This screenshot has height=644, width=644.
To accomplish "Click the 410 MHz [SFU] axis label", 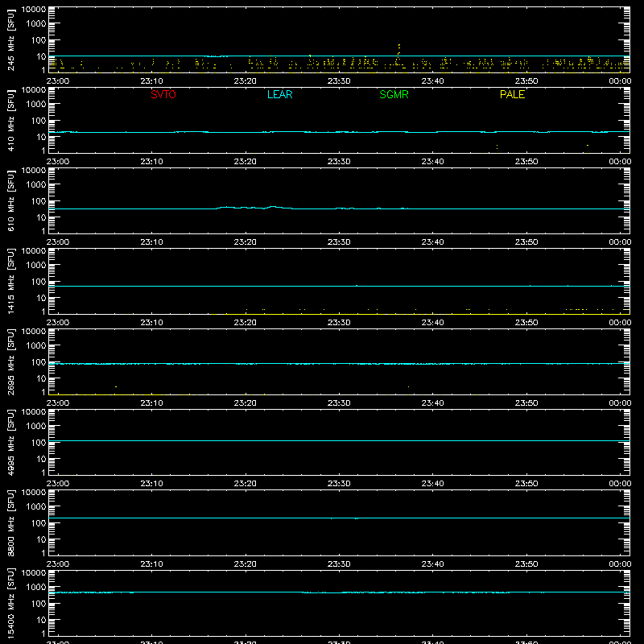I will click(10, 120).
